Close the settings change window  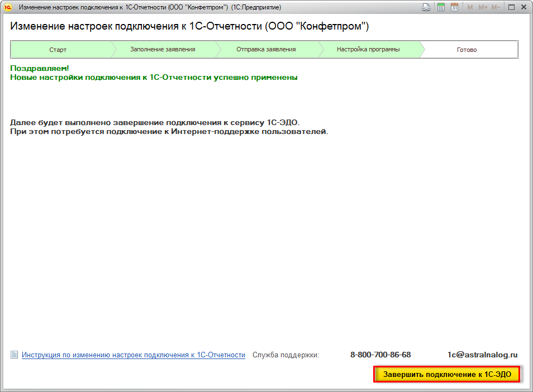click(x=524, y=7)
